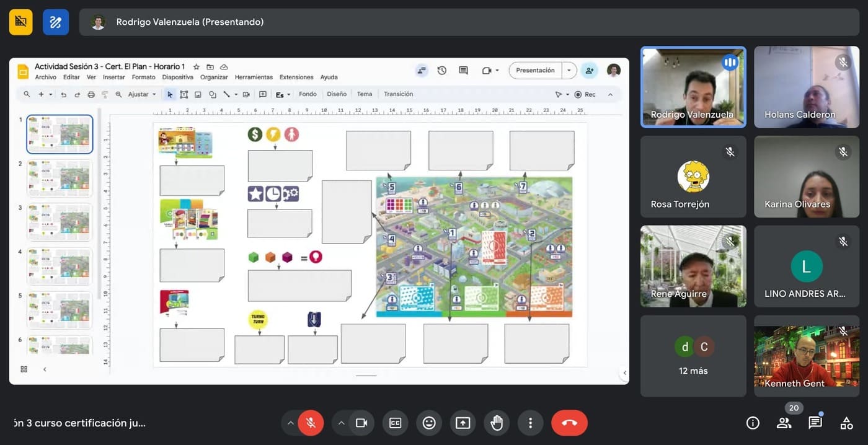Screen dimensions: 868x445
Task: Open the Formato menu
Action: point(143,77)
